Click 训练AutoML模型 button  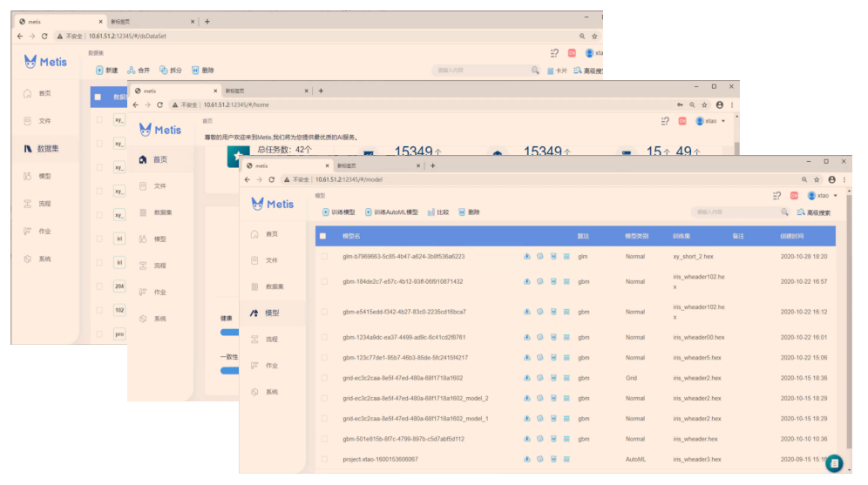[x=391, y=212]
